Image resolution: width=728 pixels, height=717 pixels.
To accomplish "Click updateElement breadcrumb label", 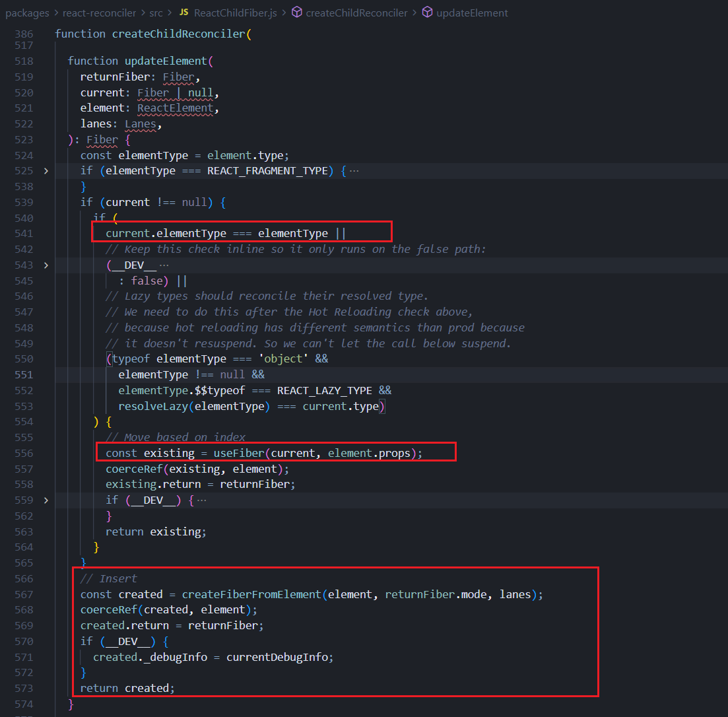I will coord(472,13).
